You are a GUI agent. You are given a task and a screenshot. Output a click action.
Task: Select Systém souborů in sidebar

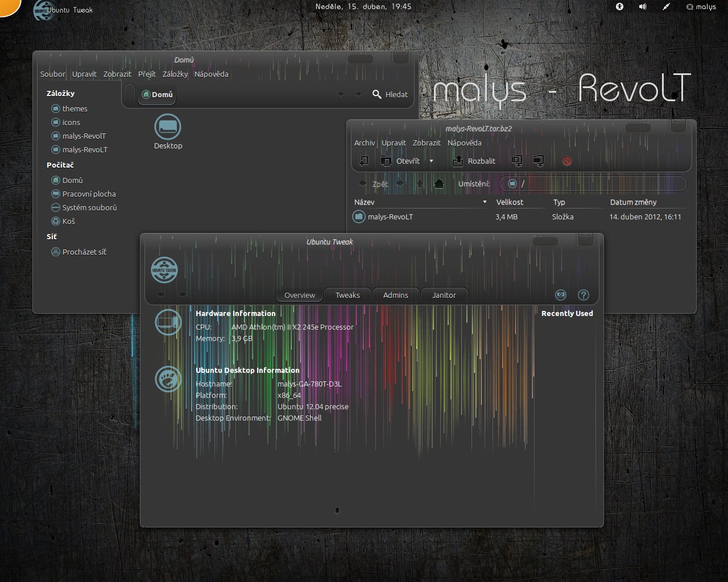84,207
